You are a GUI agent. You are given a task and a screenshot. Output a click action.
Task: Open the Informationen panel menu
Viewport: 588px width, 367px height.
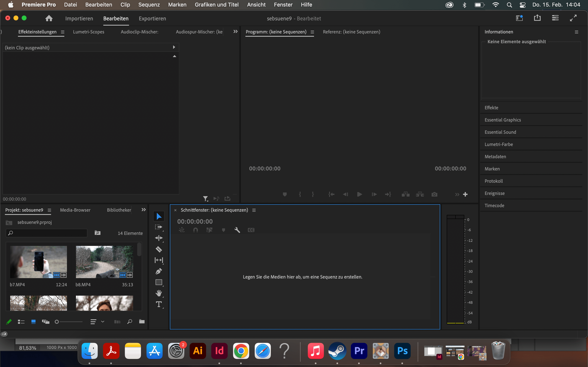click(x=577, y=32)
